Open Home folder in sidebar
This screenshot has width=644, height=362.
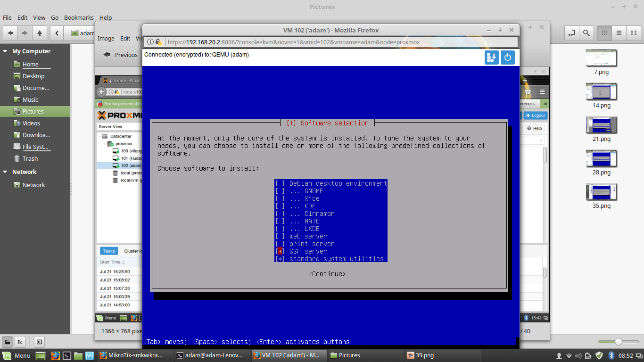(31, 65)
